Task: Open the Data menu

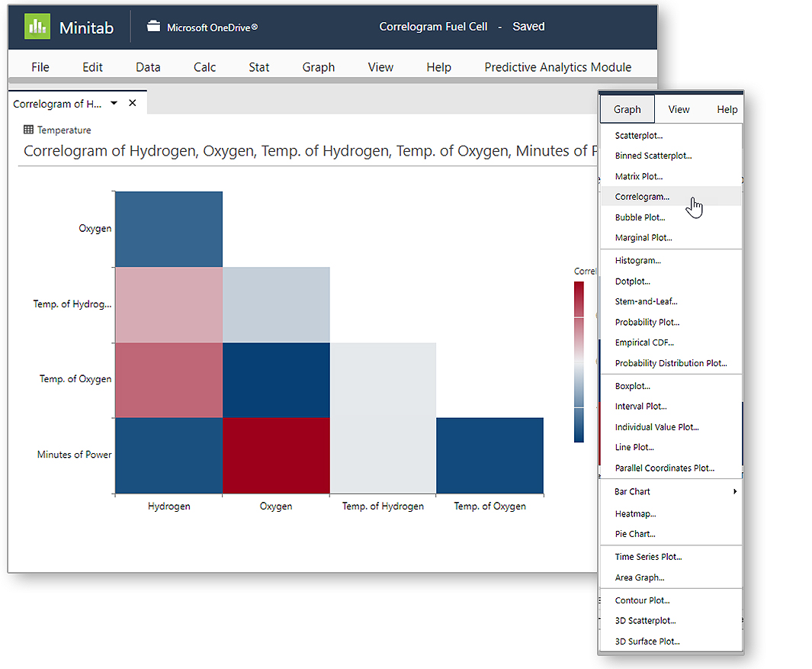Action: pos(148,67)
